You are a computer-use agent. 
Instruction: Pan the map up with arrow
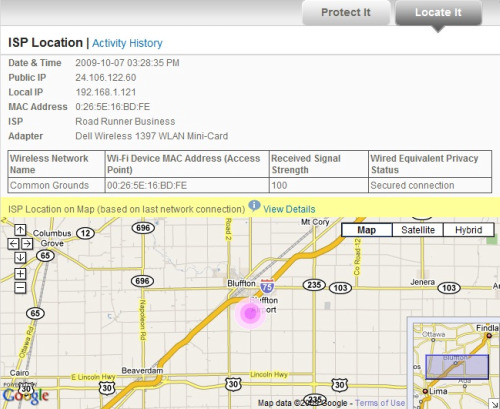click(20, 230)
